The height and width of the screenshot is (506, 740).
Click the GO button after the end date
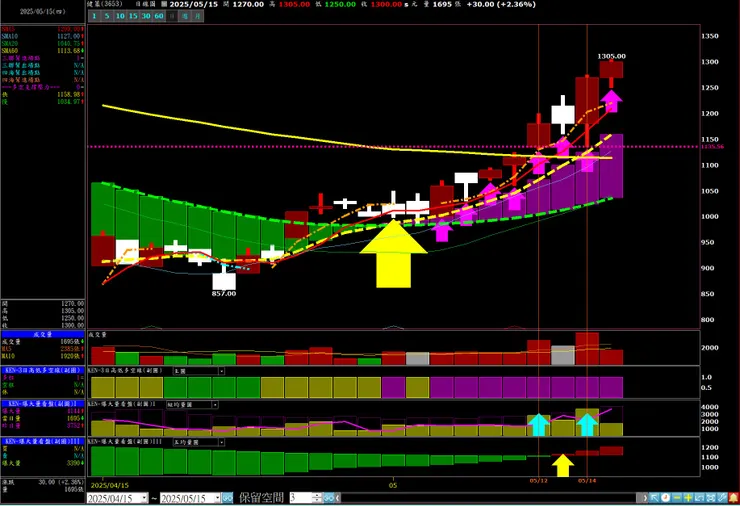point(227,498)
